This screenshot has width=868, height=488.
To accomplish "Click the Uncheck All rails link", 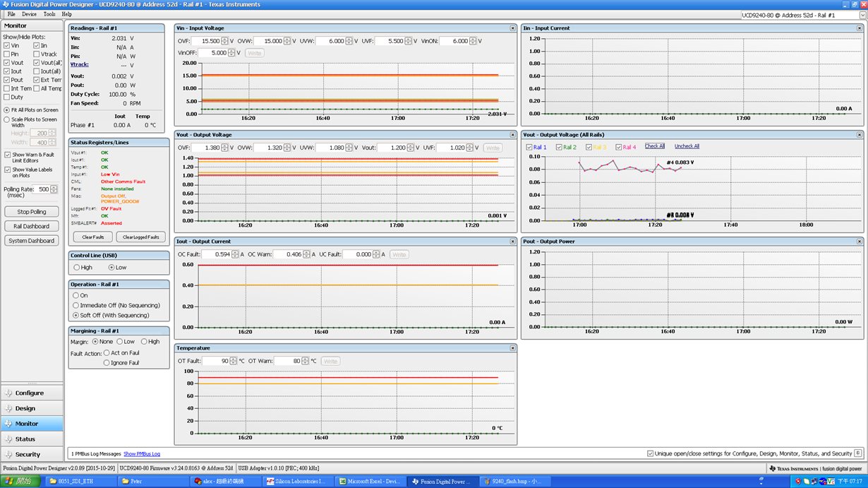I will pos(687,146).
